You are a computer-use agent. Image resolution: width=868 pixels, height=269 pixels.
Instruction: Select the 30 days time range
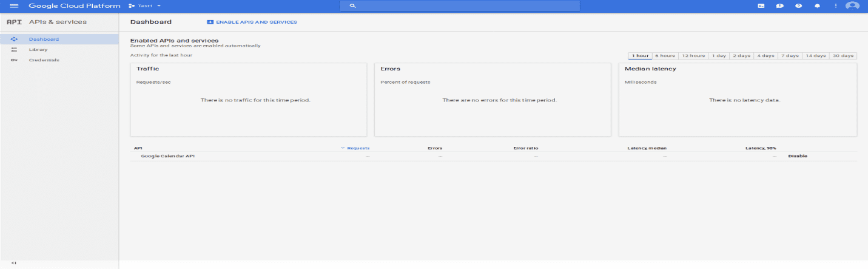click(x=843, y=55)
